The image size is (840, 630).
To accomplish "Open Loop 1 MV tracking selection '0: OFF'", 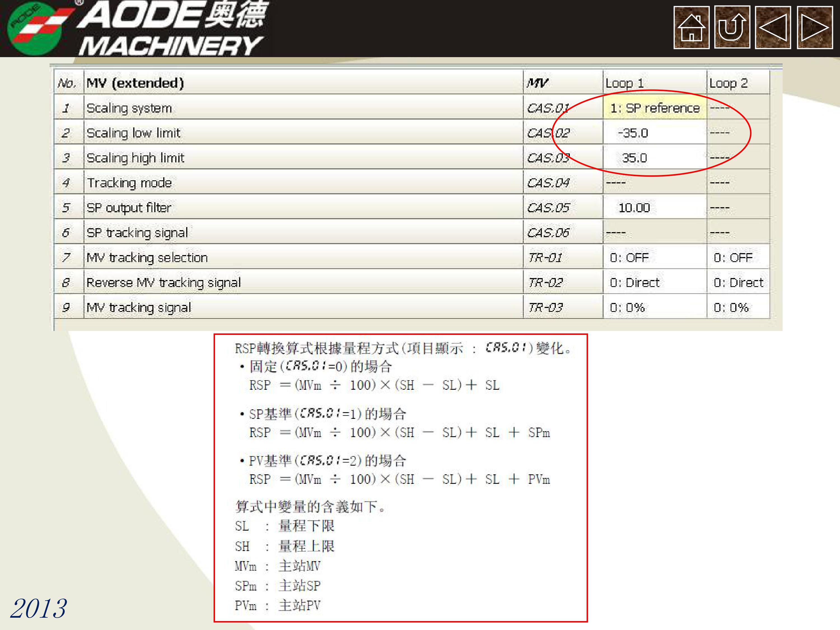I will pos(655,258).
